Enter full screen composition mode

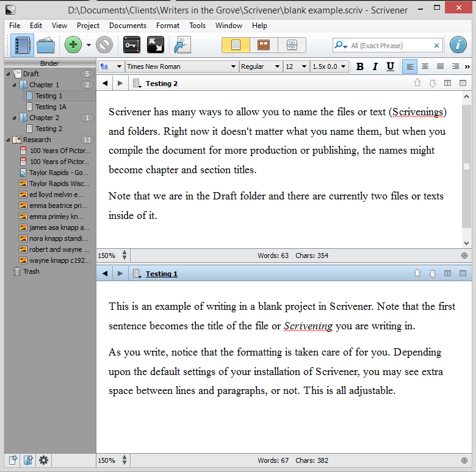[155, 45]
